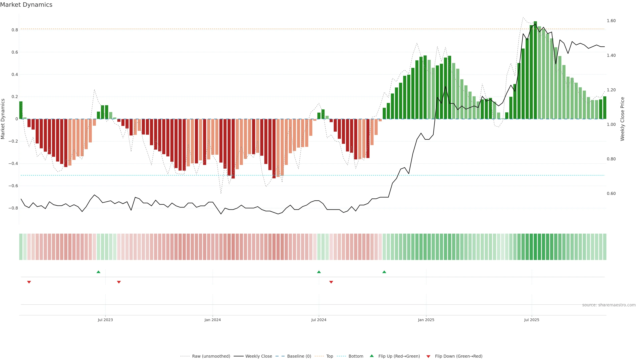Toggle the Top threshold legend item
Image resolution: width=644 pixels, height=362 pixels.
pyautogui.click(x=330, y=356)
